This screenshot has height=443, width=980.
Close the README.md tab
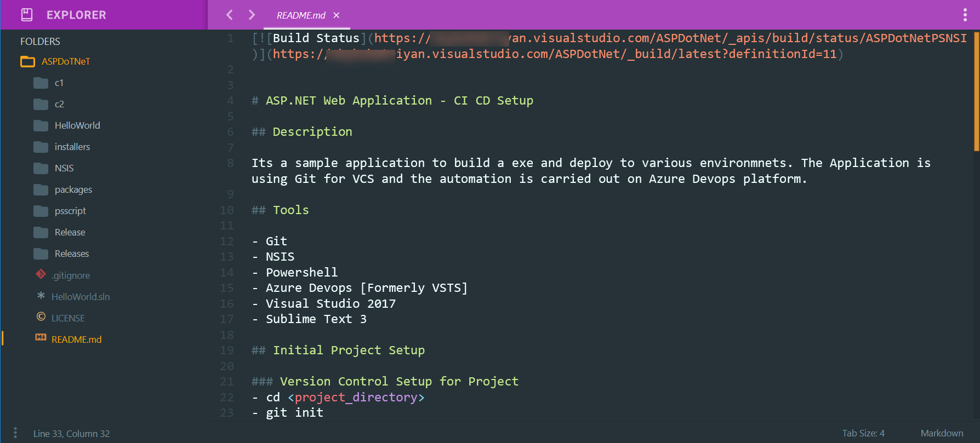coord(337,15)
